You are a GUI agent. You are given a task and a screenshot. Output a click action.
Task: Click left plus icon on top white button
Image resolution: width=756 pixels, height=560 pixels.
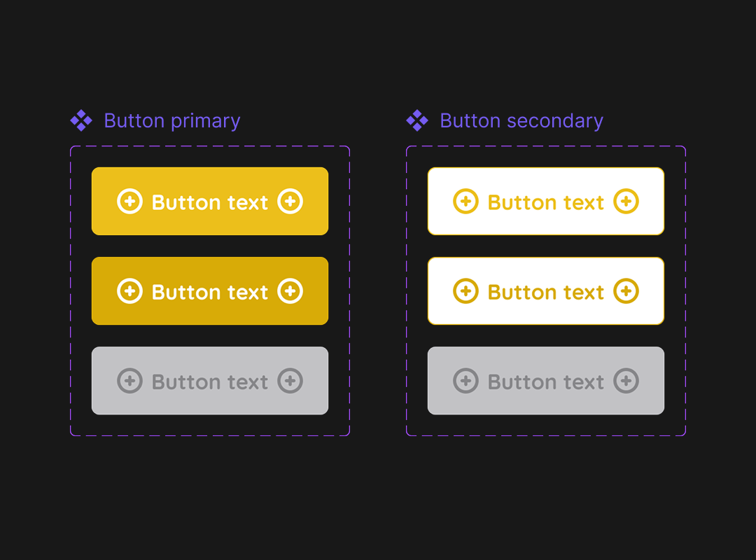point(465,202)
